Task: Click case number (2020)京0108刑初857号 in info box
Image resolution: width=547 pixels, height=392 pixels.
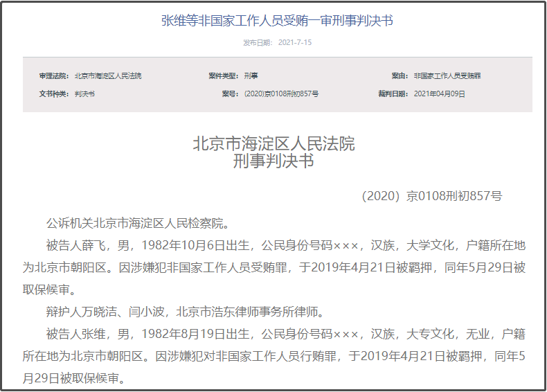Action: click(x=281, y=94)
